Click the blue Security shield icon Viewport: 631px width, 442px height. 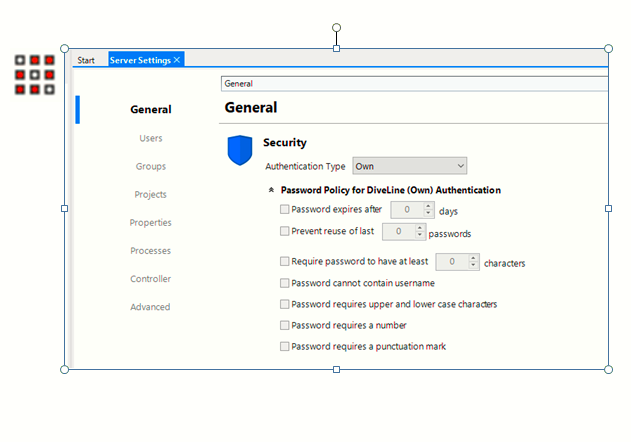tap(240, 151)
